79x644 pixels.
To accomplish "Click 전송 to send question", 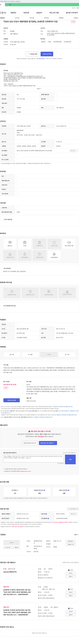I will point(70,459).
